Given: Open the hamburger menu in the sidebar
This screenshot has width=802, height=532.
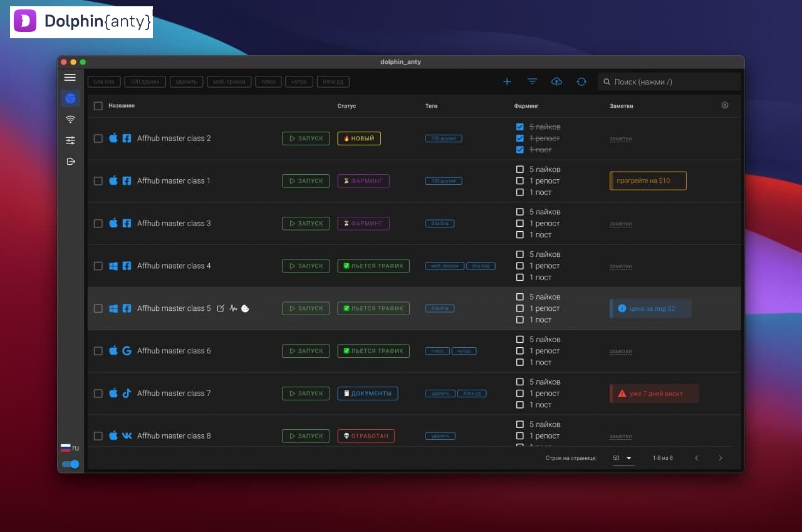Looking at the screenshot, I should (x=70, y=78).
